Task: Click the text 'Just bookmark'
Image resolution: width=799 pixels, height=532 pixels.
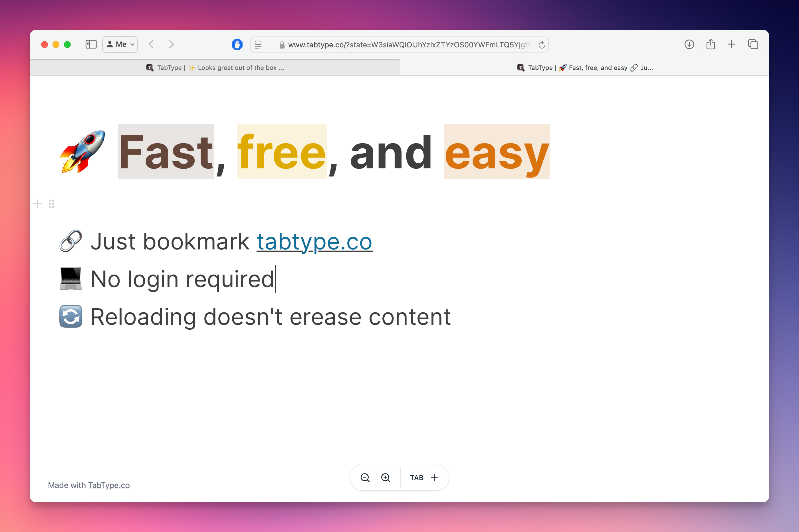Action: tap(170, 241)
